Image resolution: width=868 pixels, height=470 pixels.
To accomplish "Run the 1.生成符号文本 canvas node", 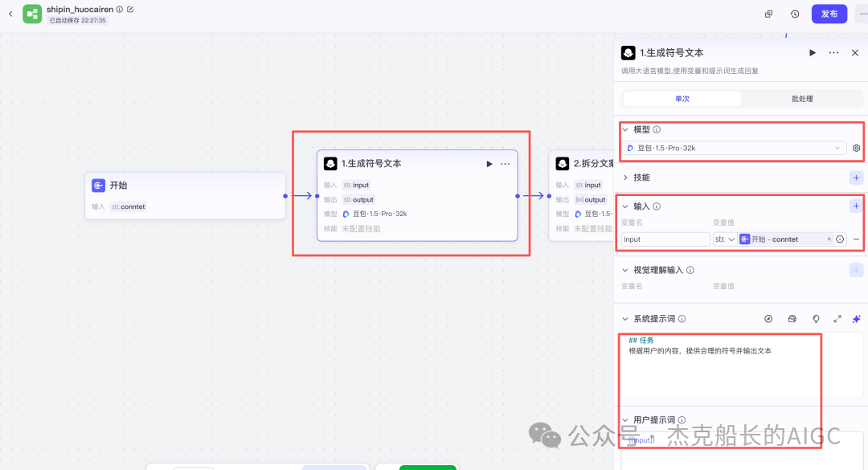I will (489, 164).
